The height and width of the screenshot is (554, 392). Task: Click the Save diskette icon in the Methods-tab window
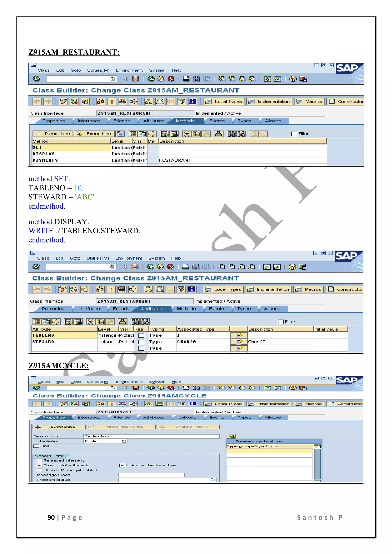136,79
